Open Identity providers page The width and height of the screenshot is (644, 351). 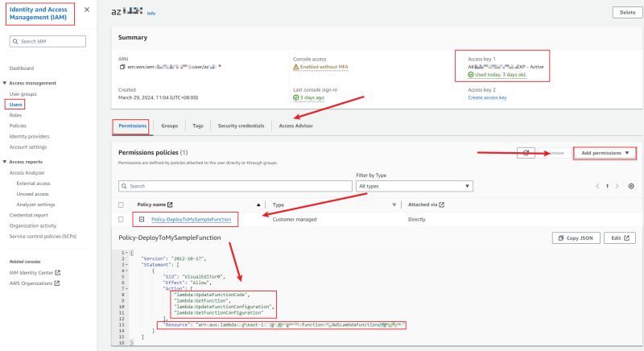pos(29,136)
